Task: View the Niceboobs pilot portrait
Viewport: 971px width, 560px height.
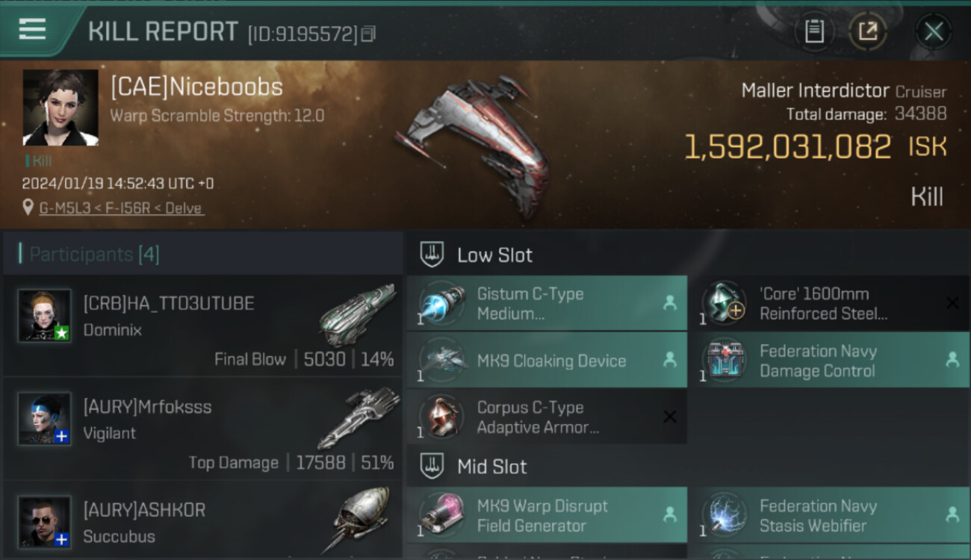Action: click(61, 108)
